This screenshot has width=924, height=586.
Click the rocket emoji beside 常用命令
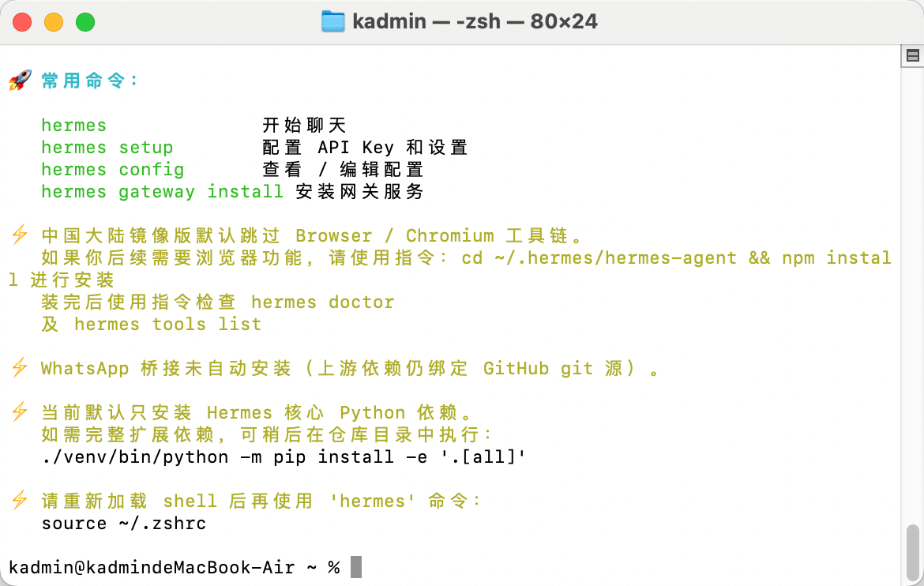click(20, 81)
